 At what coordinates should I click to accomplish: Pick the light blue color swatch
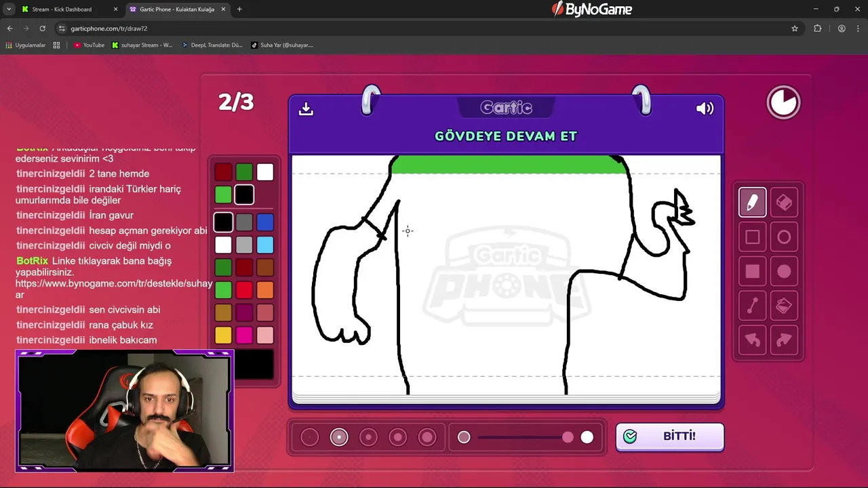(265, 245)
